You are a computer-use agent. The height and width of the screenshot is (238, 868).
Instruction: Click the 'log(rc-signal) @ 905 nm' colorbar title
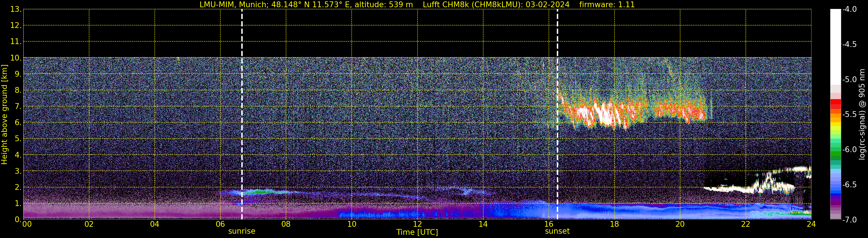(862, 114)
